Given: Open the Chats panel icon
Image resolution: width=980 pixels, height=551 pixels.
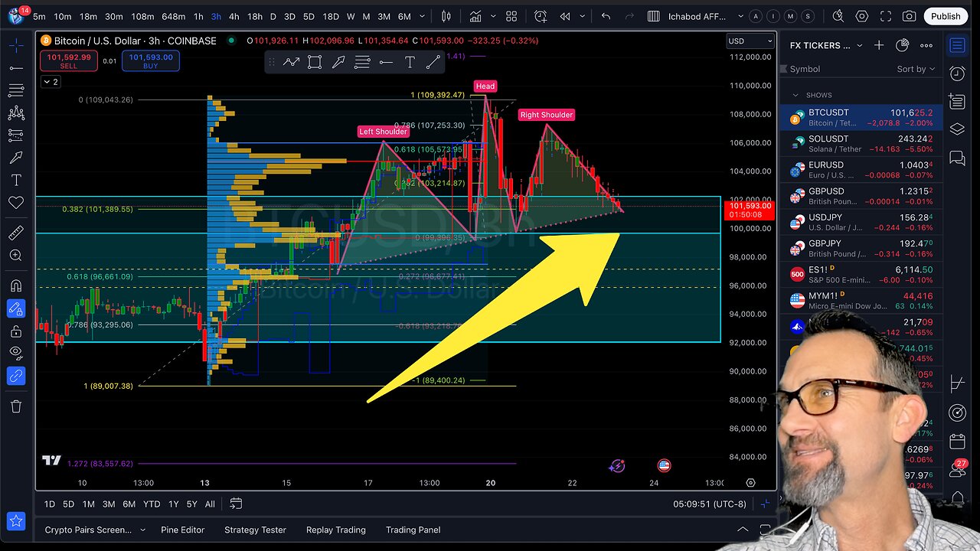Looking at the screenshot, I should pos(957,158).
